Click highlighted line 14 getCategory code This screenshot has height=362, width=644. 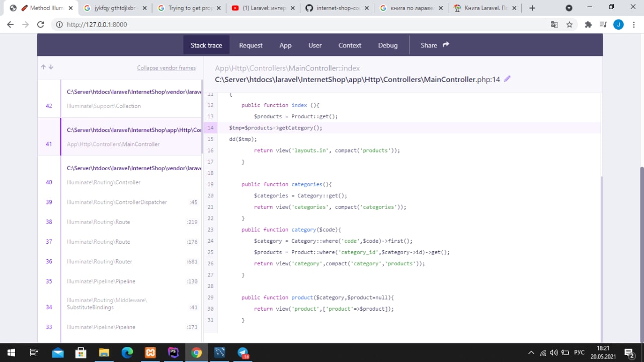click(275, 128)
